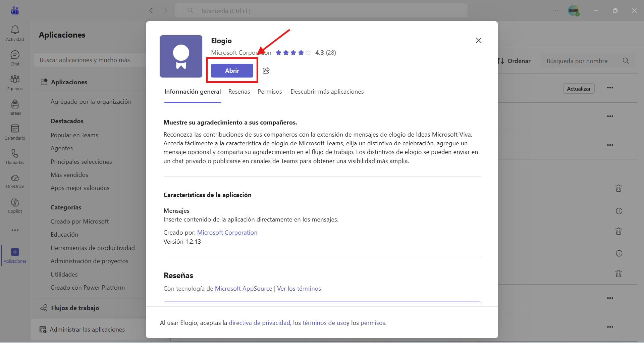Launch Copilot from the sidebar
644x343 pixels.
pos(15,205)
